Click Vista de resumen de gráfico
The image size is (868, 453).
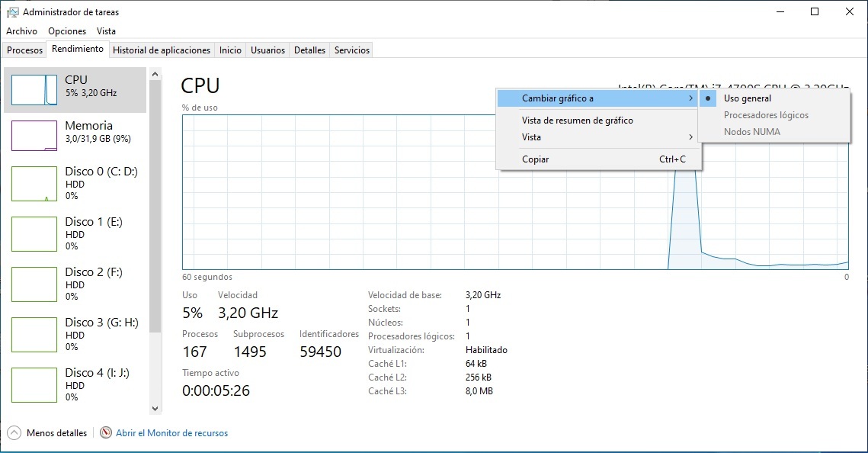click(x=577, y=120)
